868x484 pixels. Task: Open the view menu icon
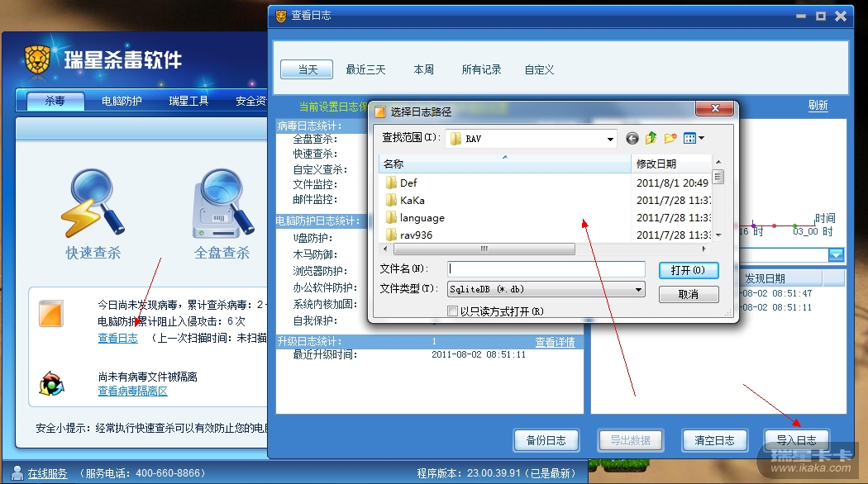[x=694, y=138]
